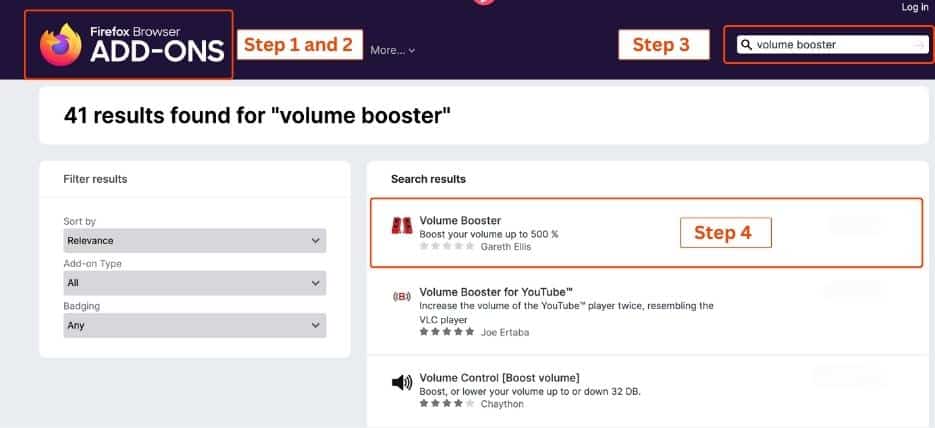Click the red Volume Booster add-on icon
The height and width of the screenshot is (428, 935).
[401, 226]
